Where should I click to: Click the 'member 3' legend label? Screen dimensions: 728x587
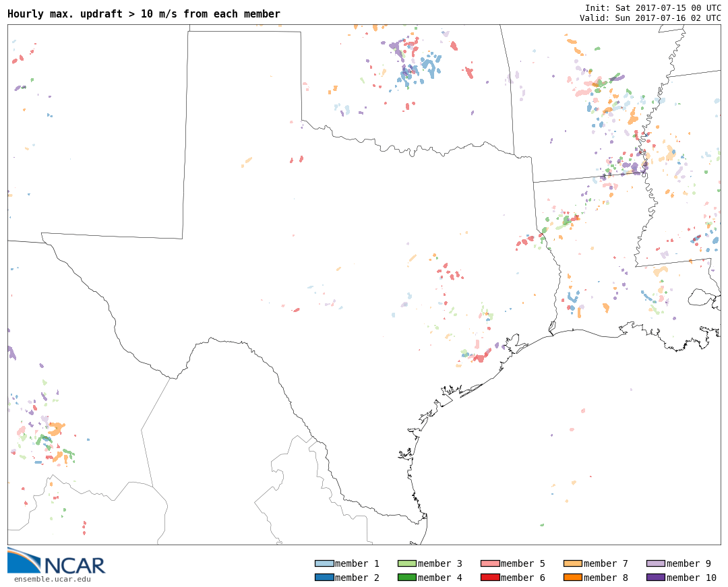click(x=440, y=563)
